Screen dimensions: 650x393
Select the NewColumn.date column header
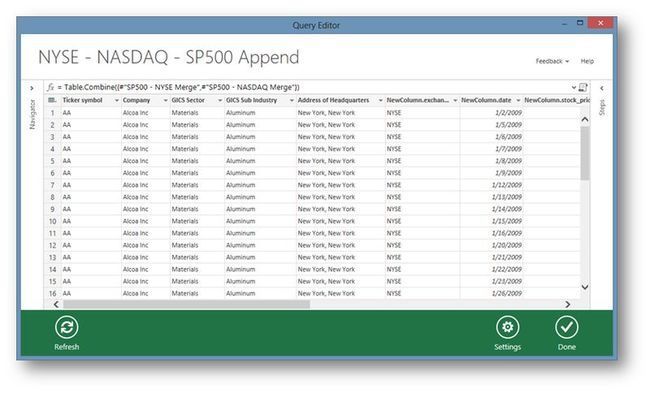[x=486, y=100]
